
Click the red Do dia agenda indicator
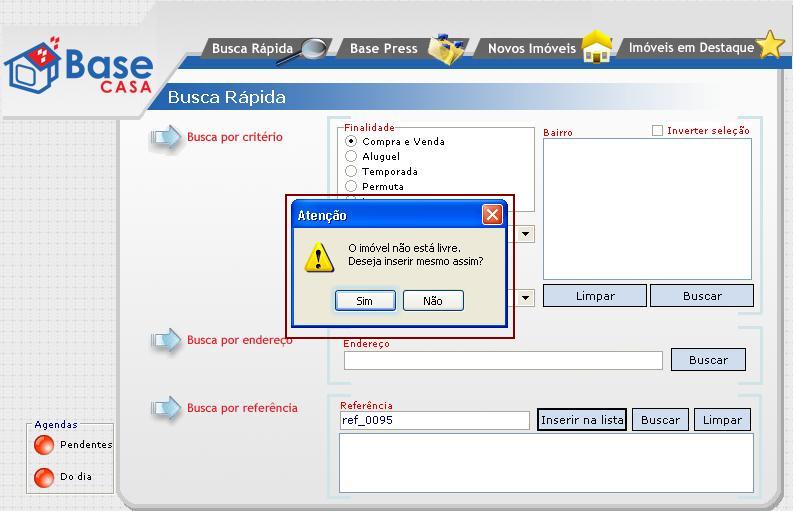[x=44, y=477]
